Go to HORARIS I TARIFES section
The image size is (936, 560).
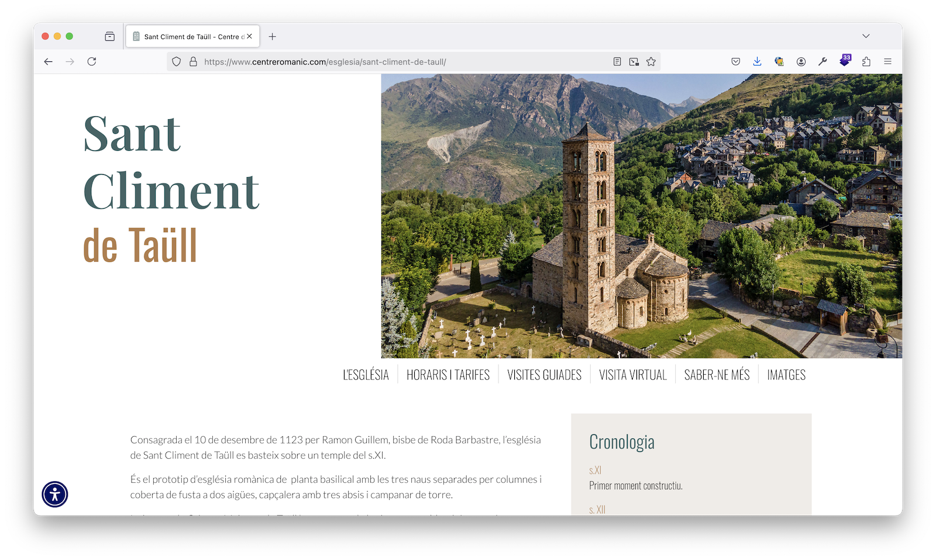point(448,375)
